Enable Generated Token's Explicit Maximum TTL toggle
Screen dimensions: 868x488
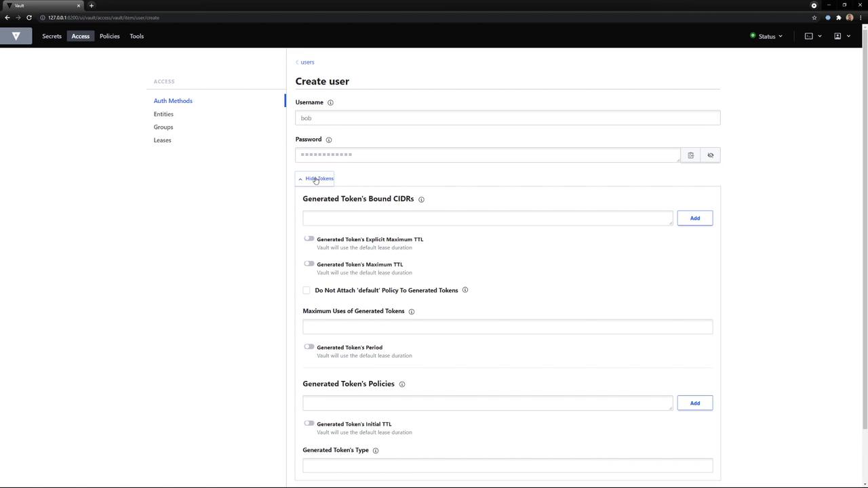309,239
